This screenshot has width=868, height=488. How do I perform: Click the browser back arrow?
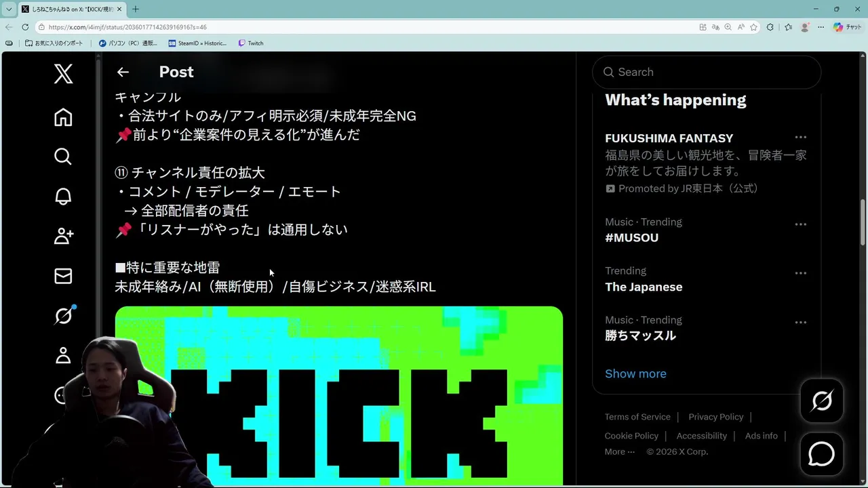(8, 27)
